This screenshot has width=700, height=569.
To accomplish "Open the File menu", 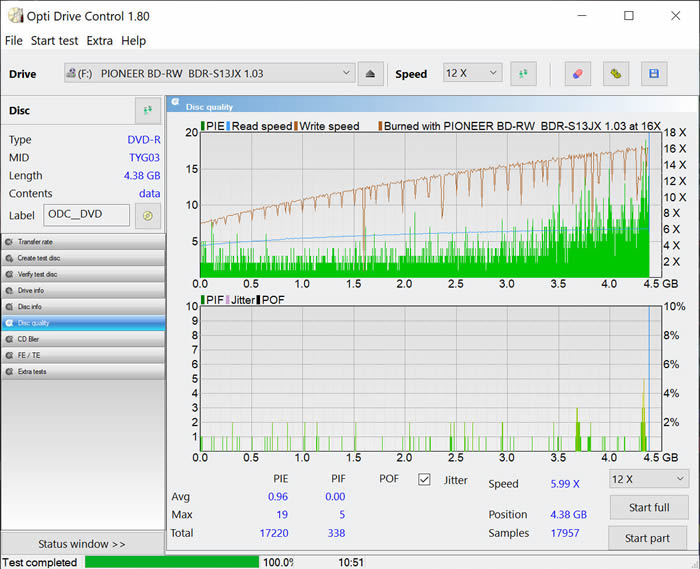I will pos(13,41).
